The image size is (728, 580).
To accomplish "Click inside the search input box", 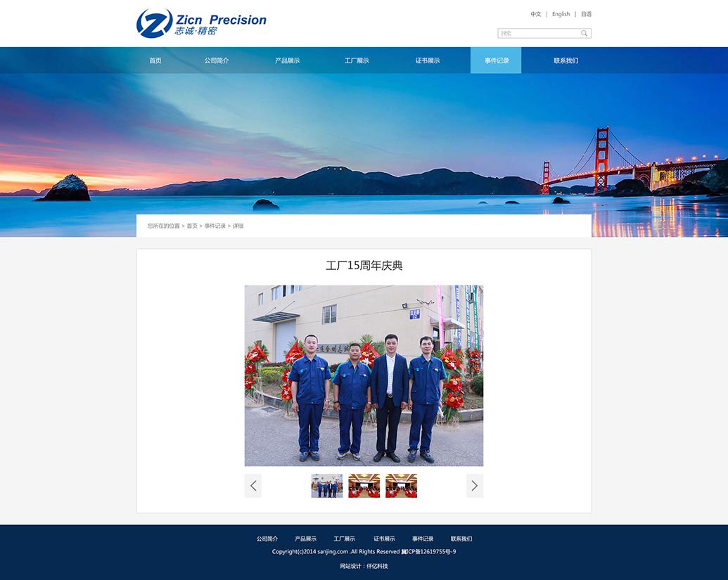I will 538,33.
